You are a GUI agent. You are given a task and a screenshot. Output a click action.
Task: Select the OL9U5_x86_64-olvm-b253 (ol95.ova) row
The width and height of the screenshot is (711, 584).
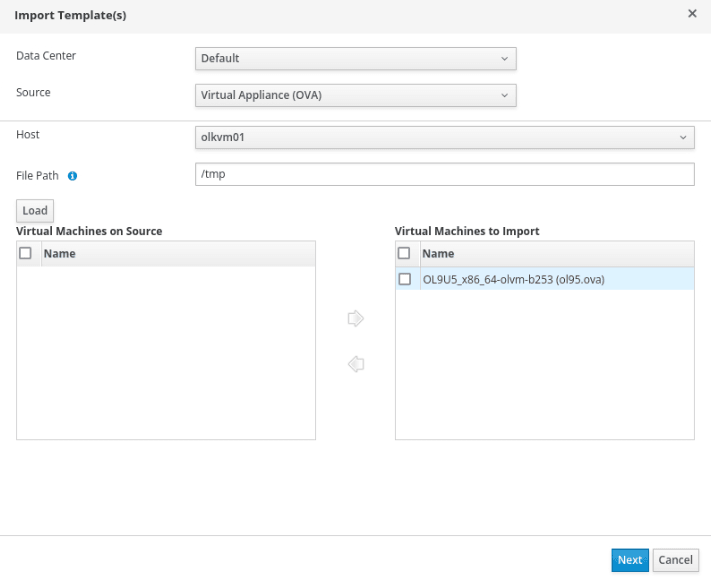pos(540,279)
